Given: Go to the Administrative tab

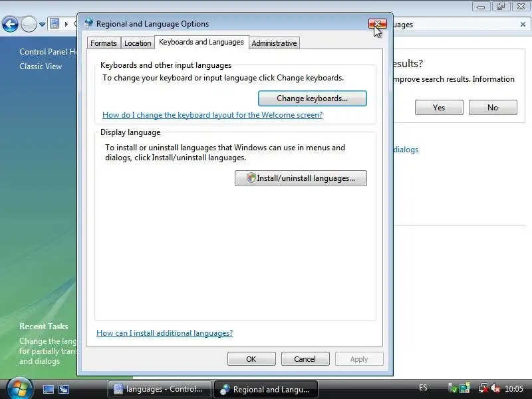Looking at the screenshot, I should point(274,43).
